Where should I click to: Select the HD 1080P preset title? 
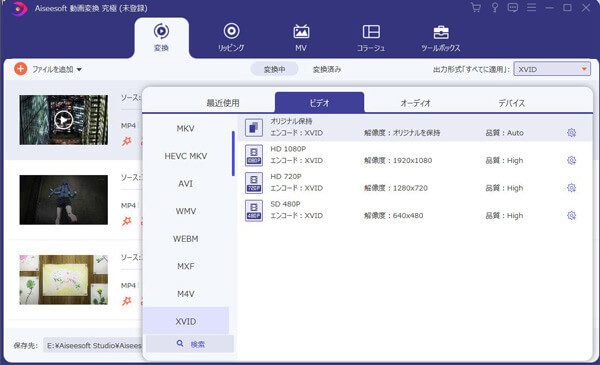[x=288, y=149]
